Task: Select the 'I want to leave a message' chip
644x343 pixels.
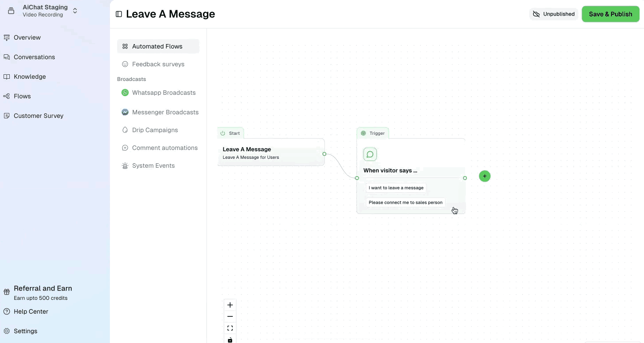Action: [x=395, y=188]
